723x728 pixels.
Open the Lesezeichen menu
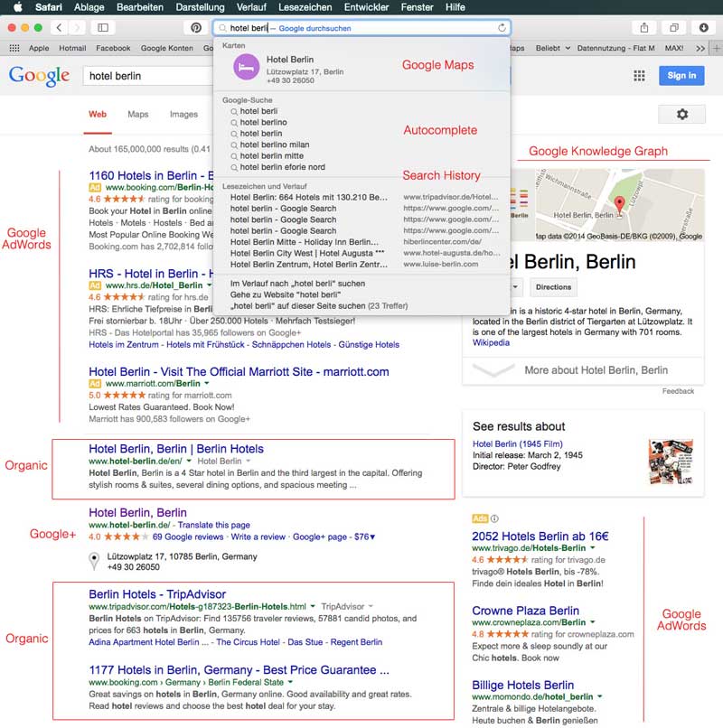tap(305, 7)
